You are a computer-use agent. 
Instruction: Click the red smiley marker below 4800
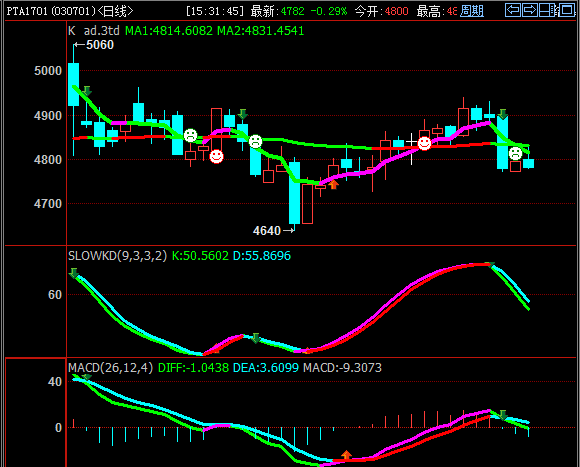tap(216, 156)
